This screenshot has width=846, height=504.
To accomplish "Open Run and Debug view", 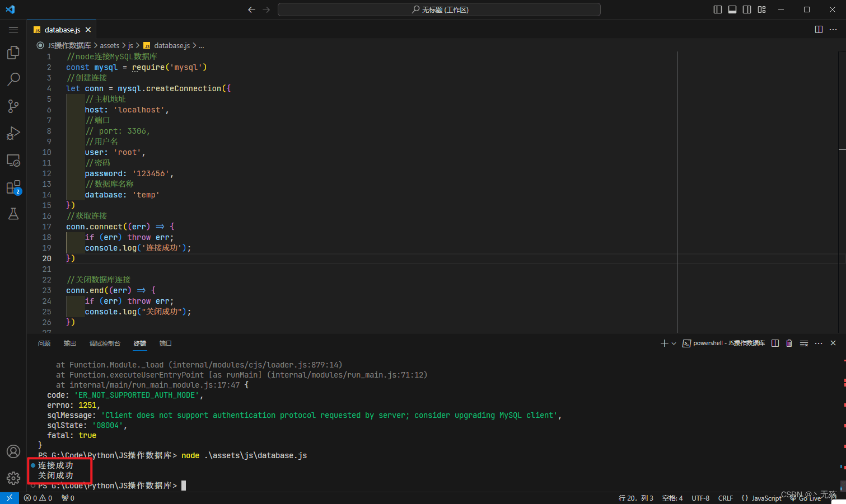I will click(13, 133).
